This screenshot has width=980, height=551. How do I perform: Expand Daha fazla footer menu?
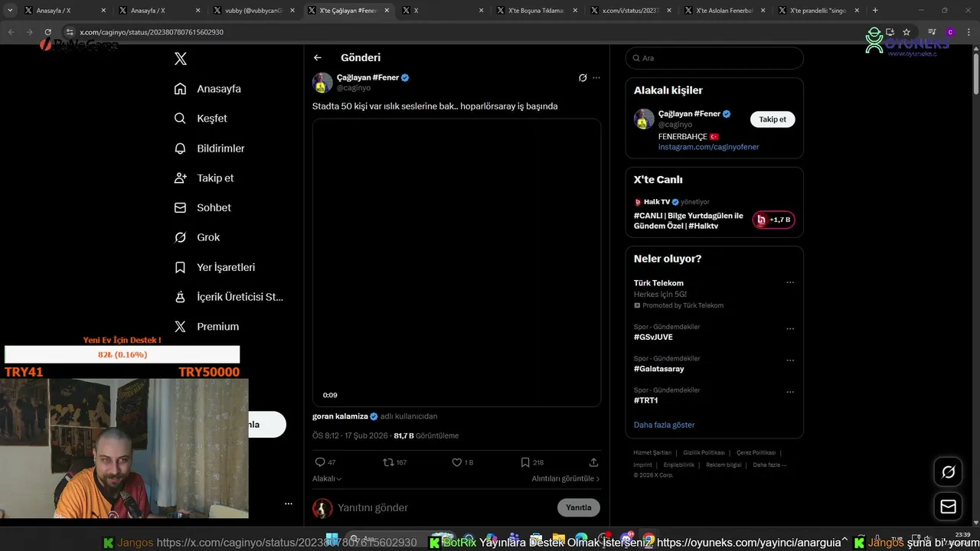pyautogui.click(x=769, y=465)
